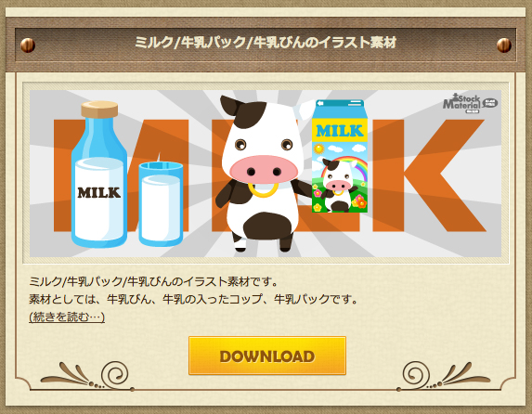Screen dimensions: 532x414
Task: Click the right wooden rivet in header
Action: pyautogui.click(x=504, y=45)
